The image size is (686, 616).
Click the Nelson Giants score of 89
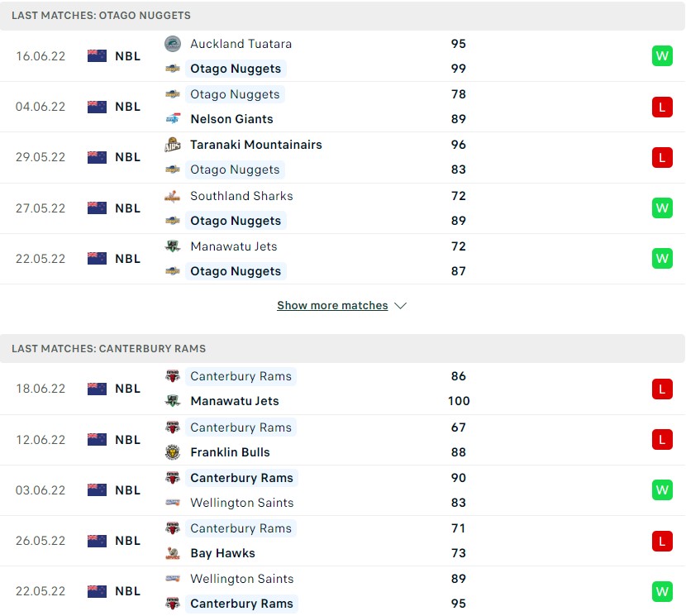(459, 118)
